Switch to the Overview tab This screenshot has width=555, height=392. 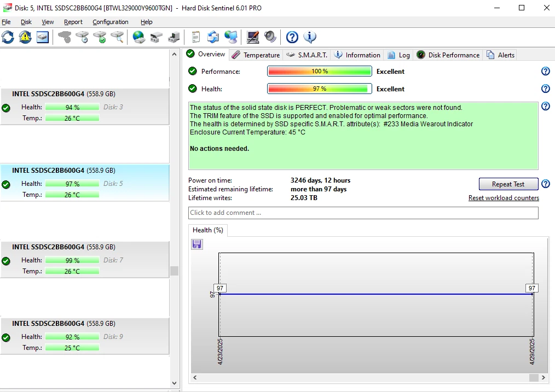206,54
